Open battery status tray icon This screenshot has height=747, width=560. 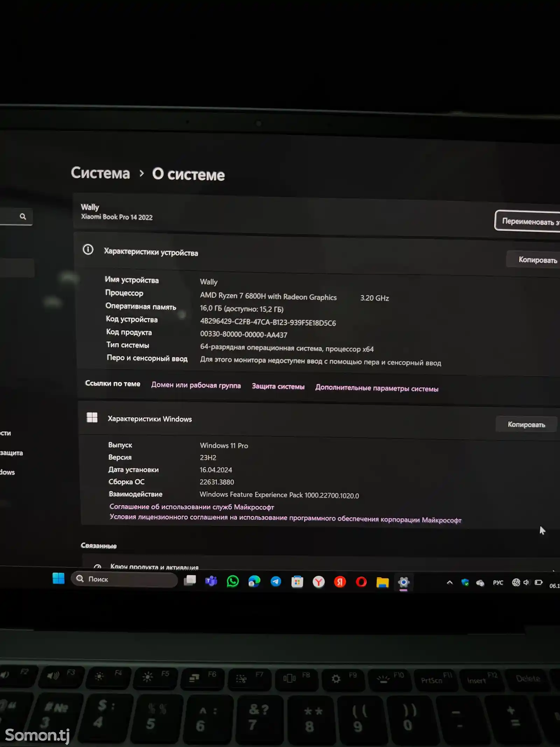pos(539,582)
